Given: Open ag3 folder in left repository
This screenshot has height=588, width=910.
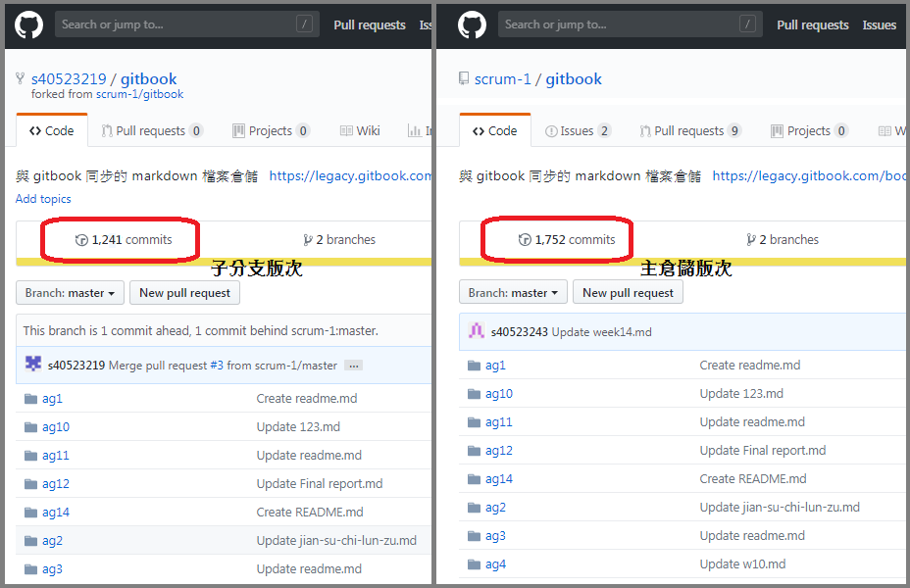Looking at the screenshot, I should click(x=52, y=568).
